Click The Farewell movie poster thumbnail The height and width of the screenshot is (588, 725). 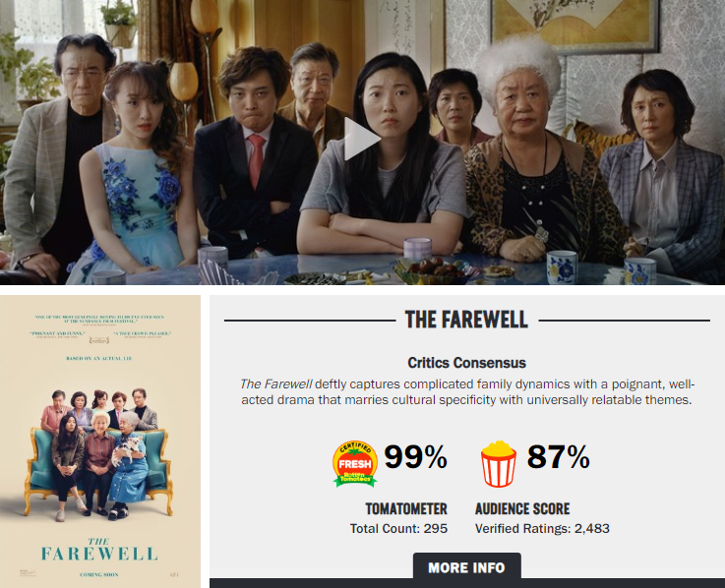point(100,441)
